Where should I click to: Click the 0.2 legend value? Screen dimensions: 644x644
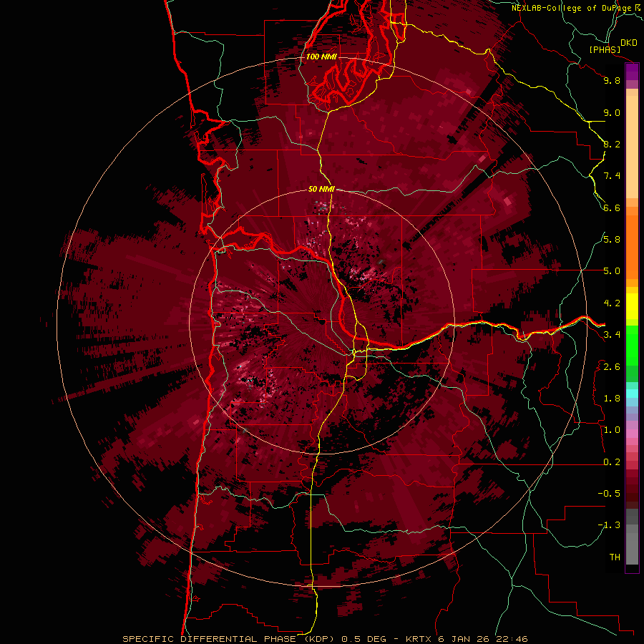tap(612, 462)
